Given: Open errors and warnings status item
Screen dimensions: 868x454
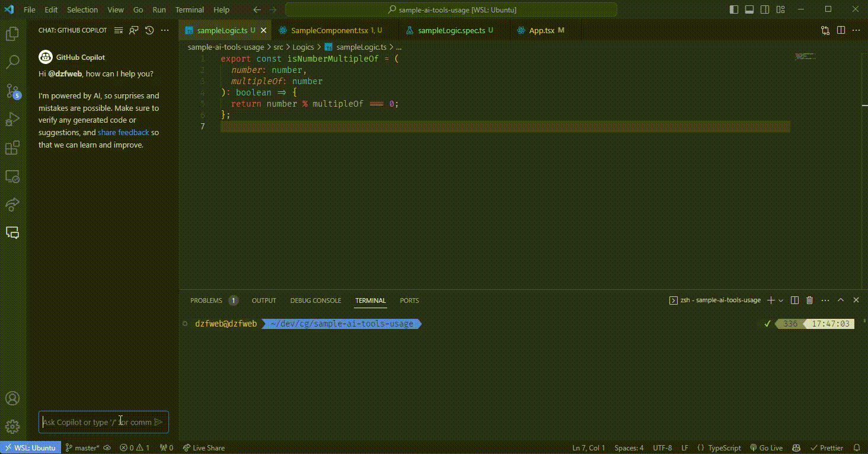Looking at the screenshot, I should (x=135, y=448).
